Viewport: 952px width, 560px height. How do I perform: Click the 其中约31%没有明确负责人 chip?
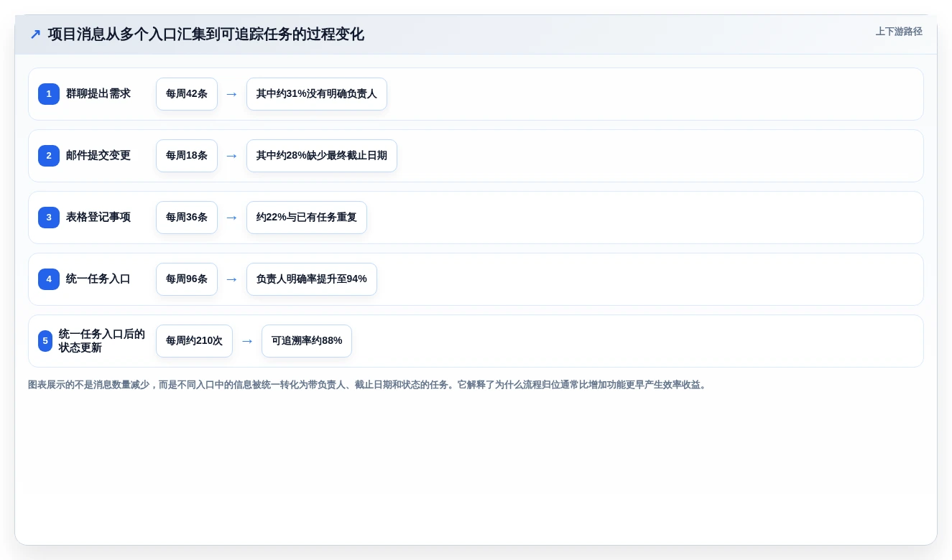pos(317,94)
